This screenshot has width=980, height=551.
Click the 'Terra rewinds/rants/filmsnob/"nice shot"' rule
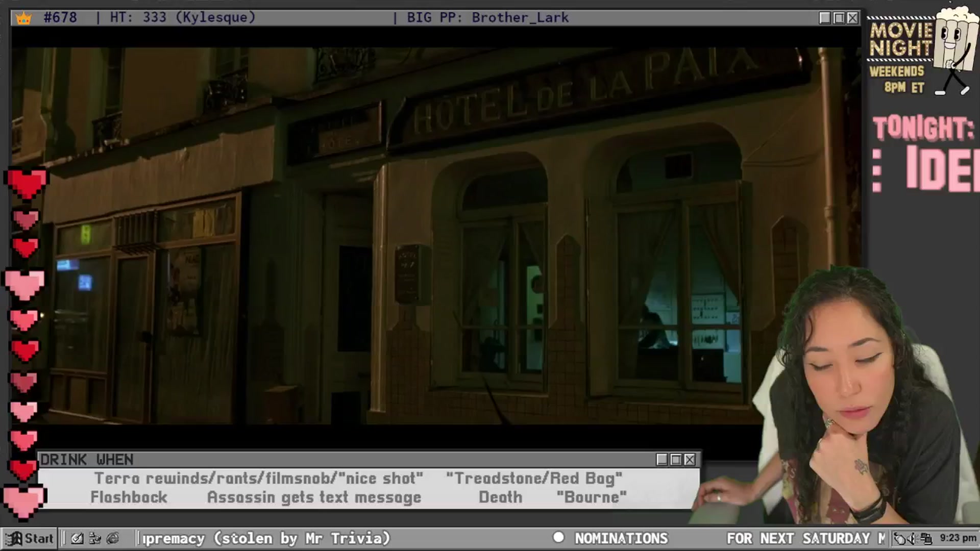tap(259, 479)
